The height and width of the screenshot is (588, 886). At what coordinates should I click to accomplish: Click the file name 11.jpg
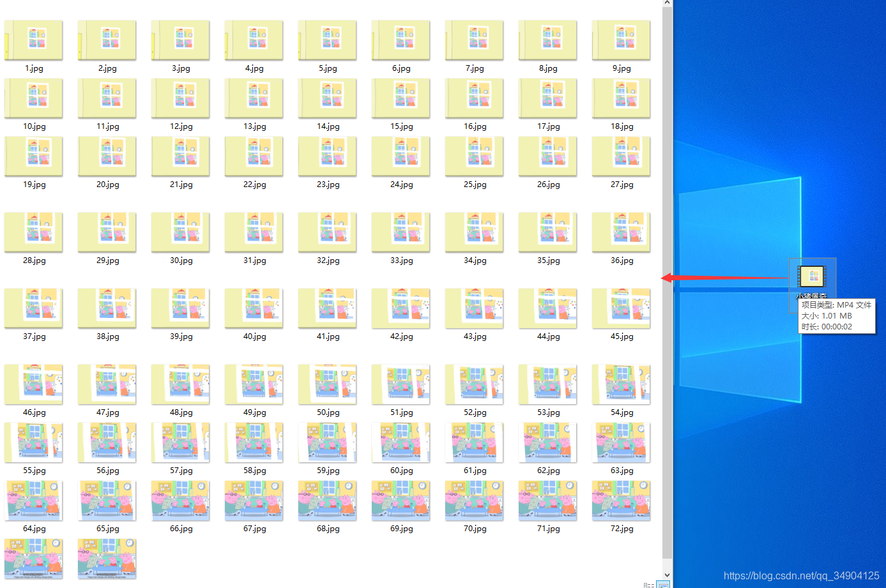[x=108, y=126]
